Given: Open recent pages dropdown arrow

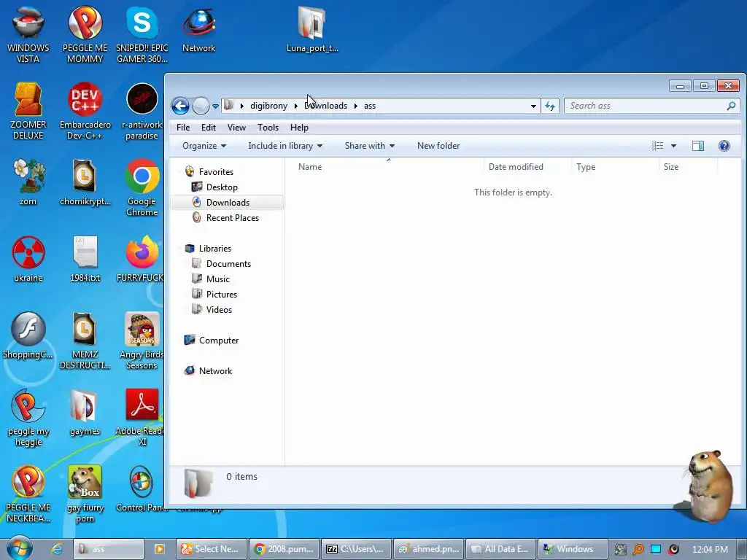Looking at the screenshot, I should [215, 106].
